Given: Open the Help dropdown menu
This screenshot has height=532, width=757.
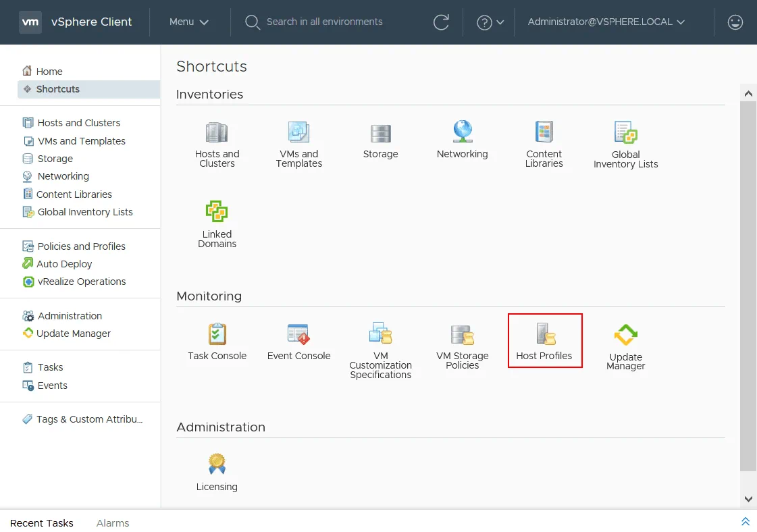Looking at the screenshot, I should pyautogui.click(x=490, y=22).
